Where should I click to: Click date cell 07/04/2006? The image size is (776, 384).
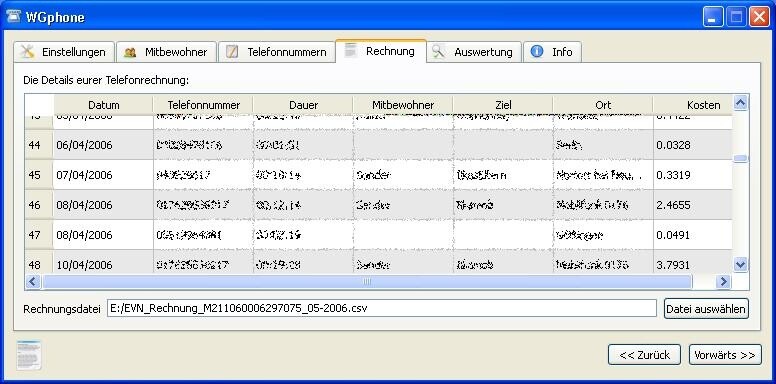coord(103,175)
